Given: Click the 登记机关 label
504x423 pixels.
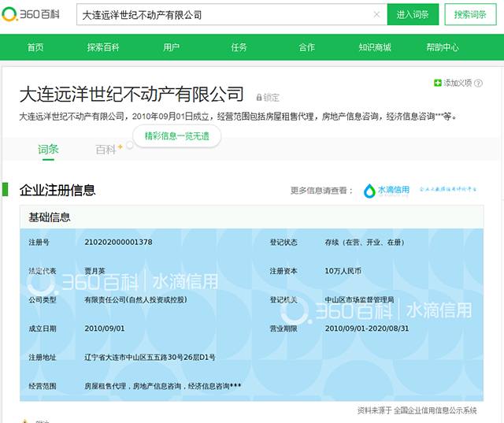Looking at the screenshot, I should point(283,299).
